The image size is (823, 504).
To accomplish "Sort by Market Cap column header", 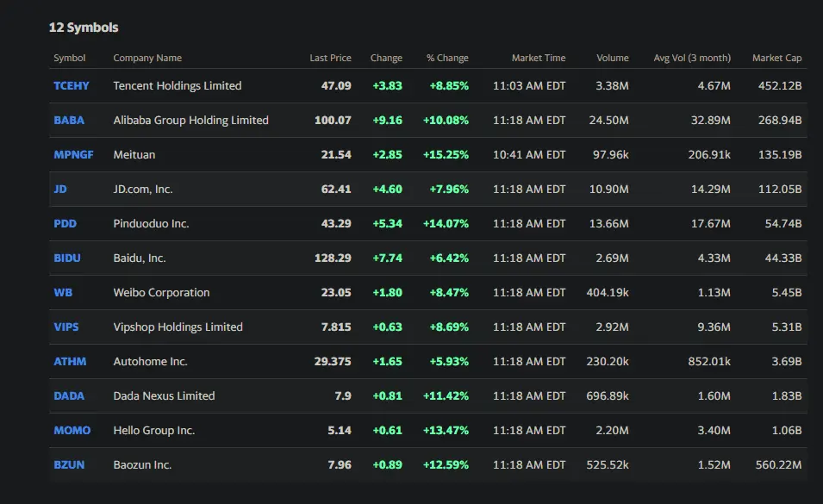I will coord(776,59).
